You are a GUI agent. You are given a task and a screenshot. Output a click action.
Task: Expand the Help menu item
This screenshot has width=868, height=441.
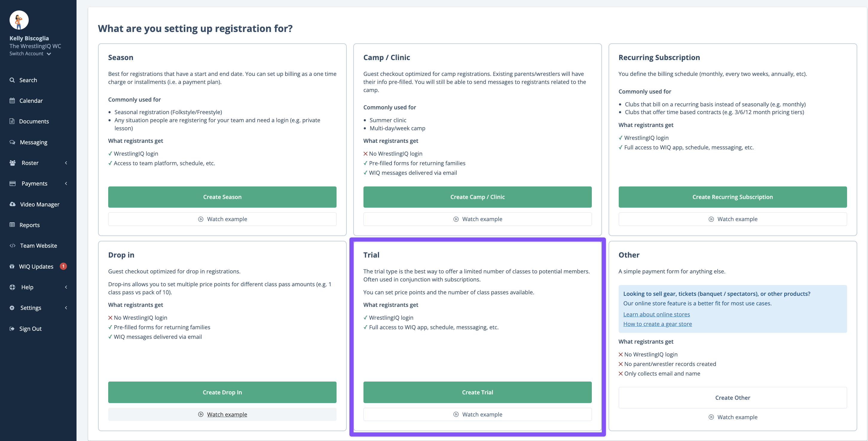tap(27, 287)
